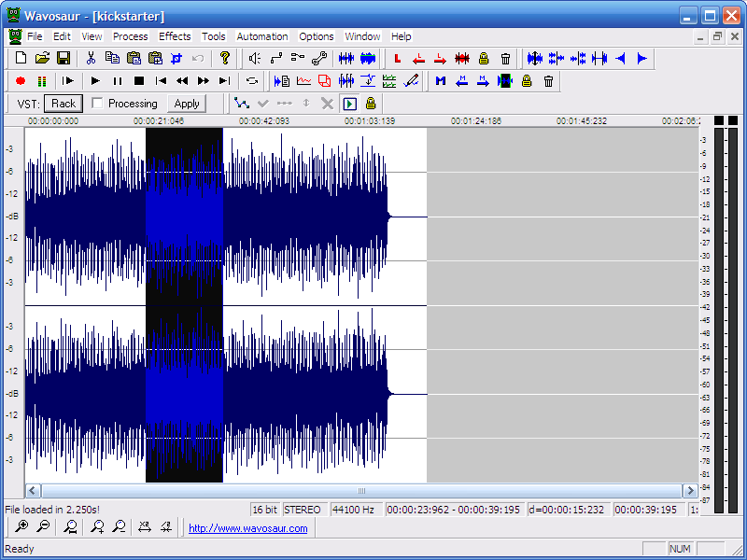Create a new file with the blank page icon
Viewport: 747px width, 560px height.
pos(21,58)
